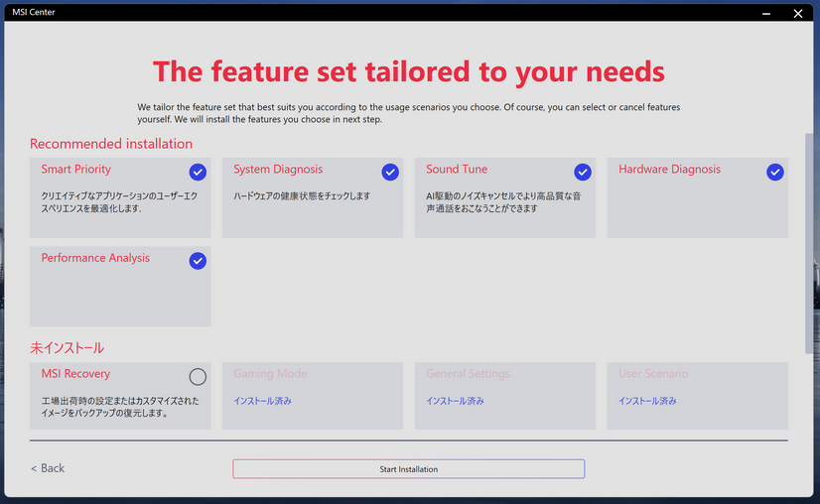The image size is (820, 504).
Task: Click the vertical scrollbar in the feature list
Action: pyautogui.click(x=809, y=243)
